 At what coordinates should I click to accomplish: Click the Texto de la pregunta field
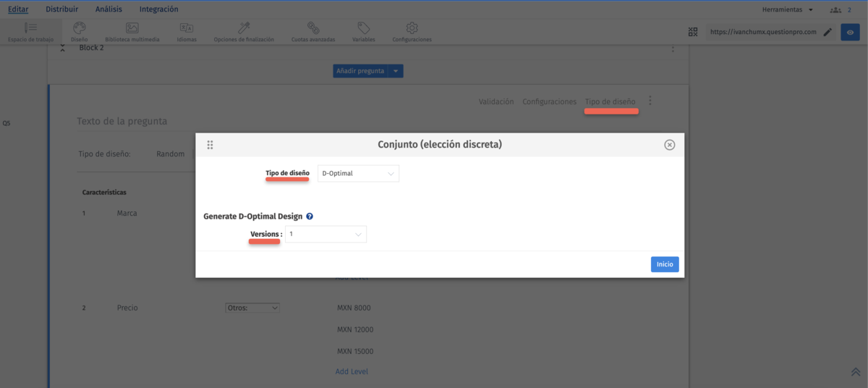122,121
